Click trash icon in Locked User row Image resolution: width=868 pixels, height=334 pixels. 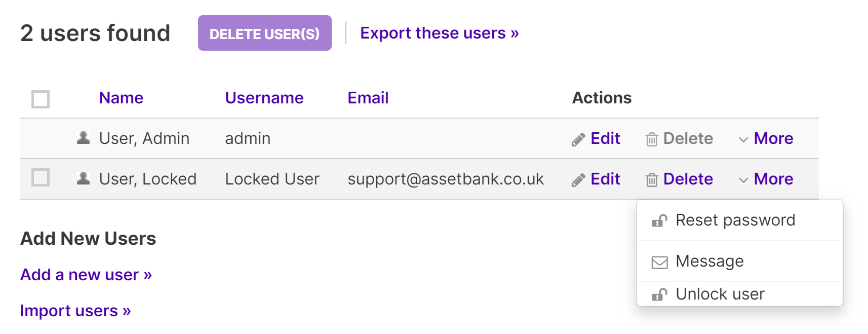[x=652, y=180]
